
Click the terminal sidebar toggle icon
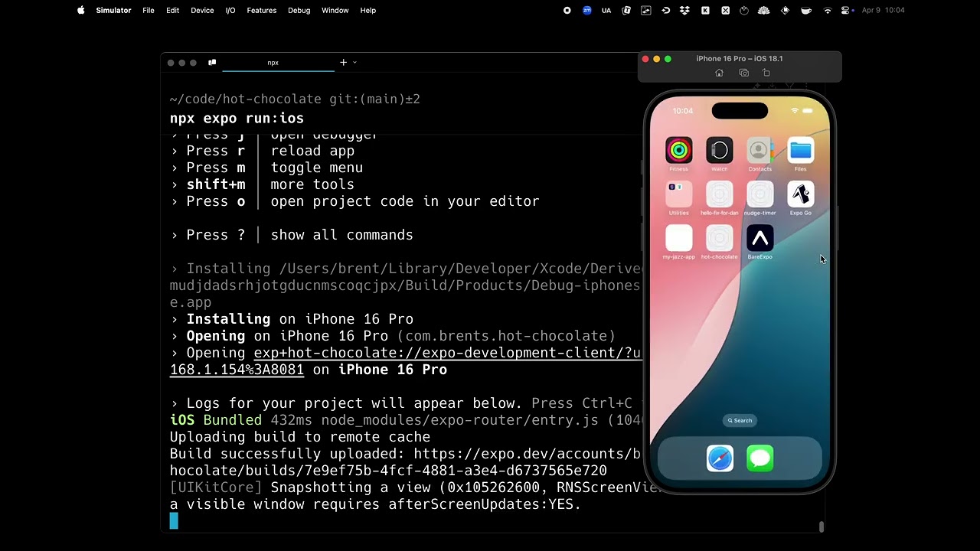(212, 62)
